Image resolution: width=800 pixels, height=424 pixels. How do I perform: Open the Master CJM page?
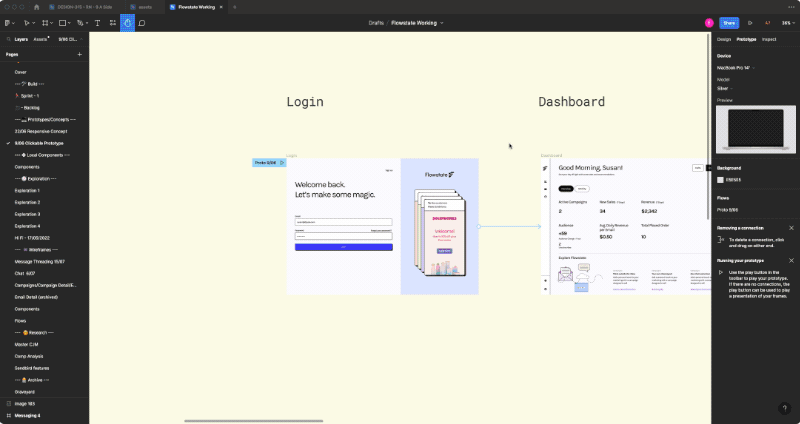27,344
